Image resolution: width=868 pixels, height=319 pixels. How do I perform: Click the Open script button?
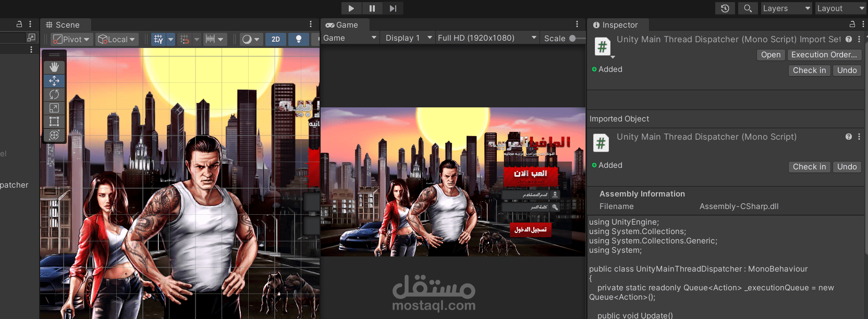771,55
